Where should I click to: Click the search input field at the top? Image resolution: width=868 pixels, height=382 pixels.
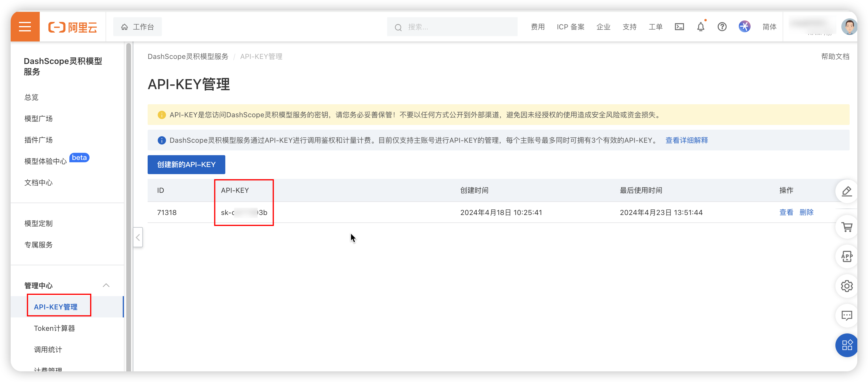451,27
